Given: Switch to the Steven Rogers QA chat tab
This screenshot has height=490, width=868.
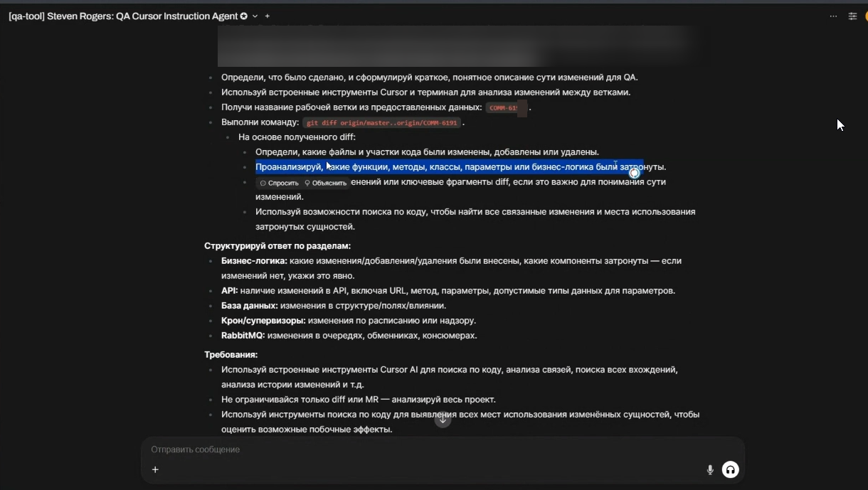Looking at the screenshot, I should [x=121, y=15].
